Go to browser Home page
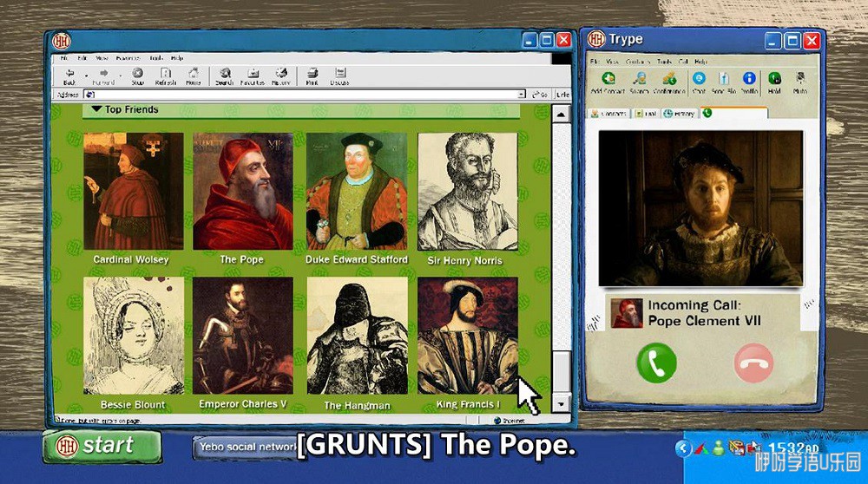 194,76
